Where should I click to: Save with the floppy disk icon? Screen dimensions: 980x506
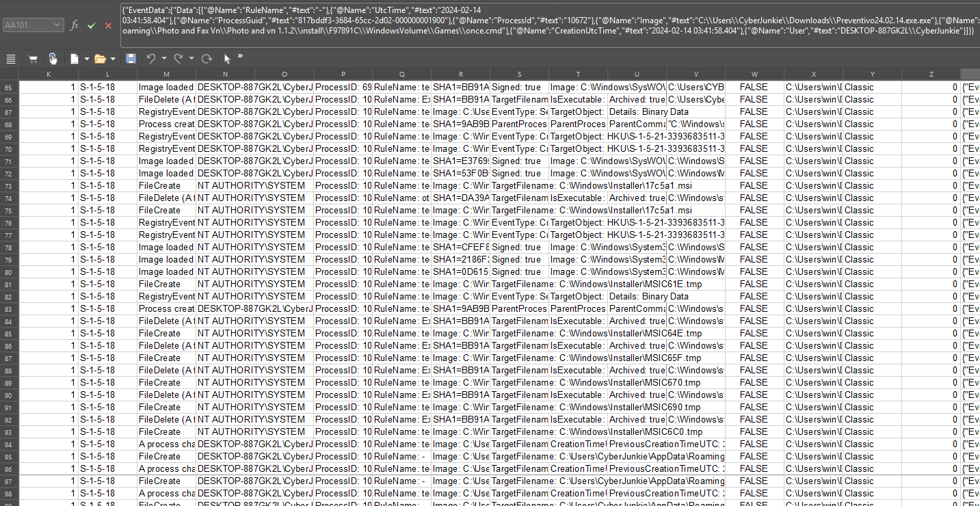click(x=131, y=59)
